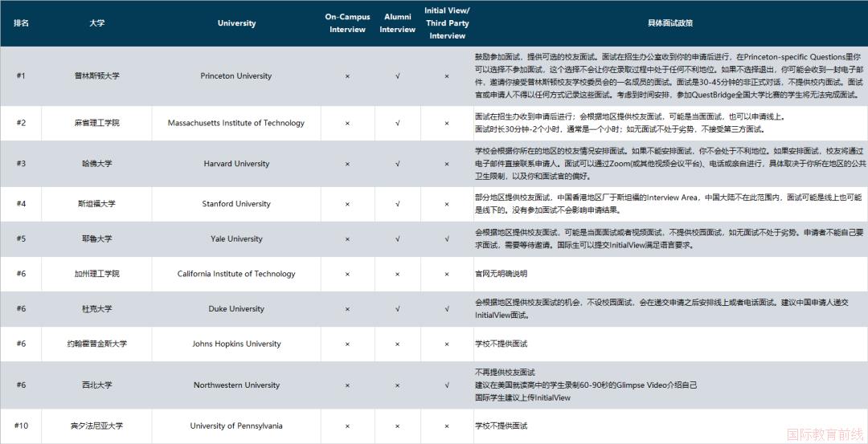Viewport: 868px width, 444px height.
Task: Click the 宾夕法尼亚大学 name cell
Action: 96,426
